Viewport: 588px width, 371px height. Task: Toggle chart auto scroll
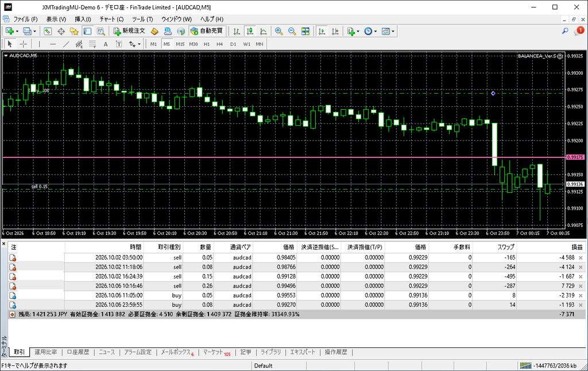pos(322,32)
